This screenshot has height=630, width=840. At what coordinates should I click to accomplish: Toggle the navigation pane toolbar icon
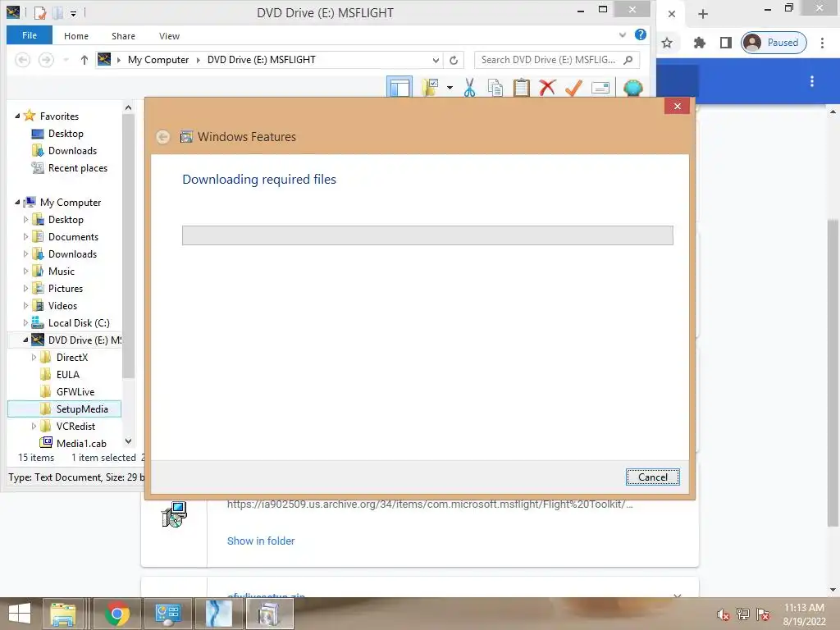click(x=399, y=87)
